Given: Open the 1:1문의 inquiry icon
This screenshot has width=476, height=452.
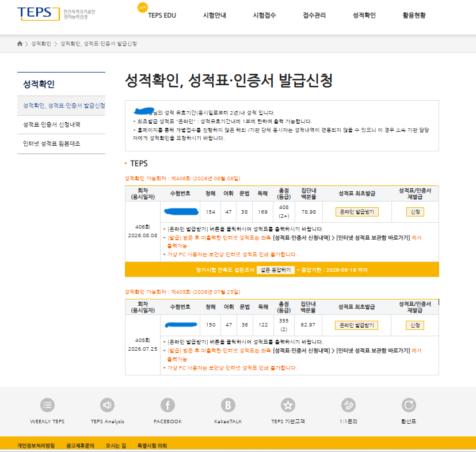Looking at the screenshot, I should pyautogui.click(x=348, y=405).
